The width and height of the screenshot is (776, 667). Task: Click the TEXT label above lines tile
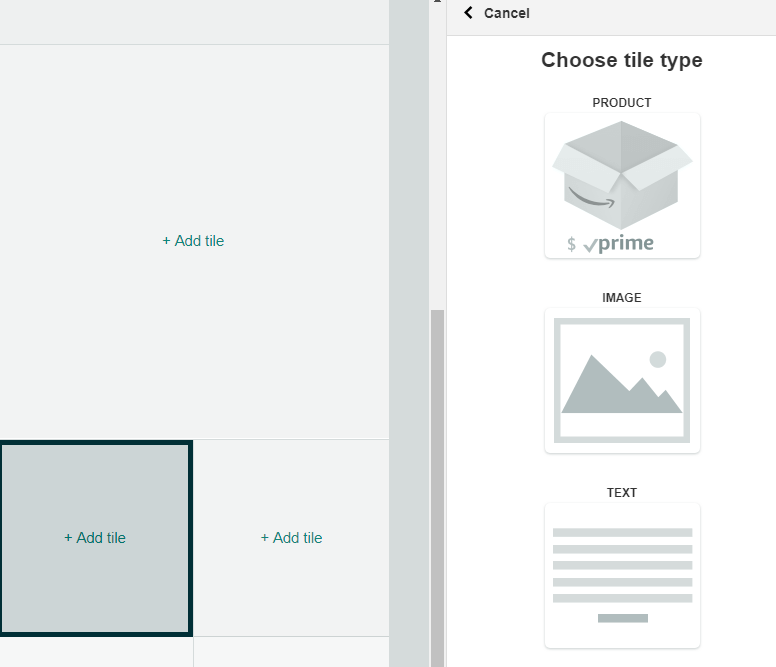pyautogui.click(x=622, y=493)
